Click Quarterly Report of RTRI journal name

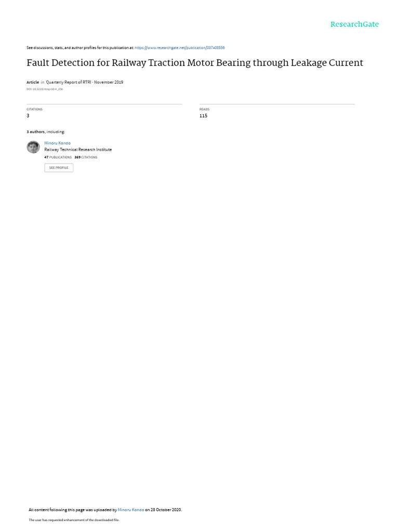[69, 82]
